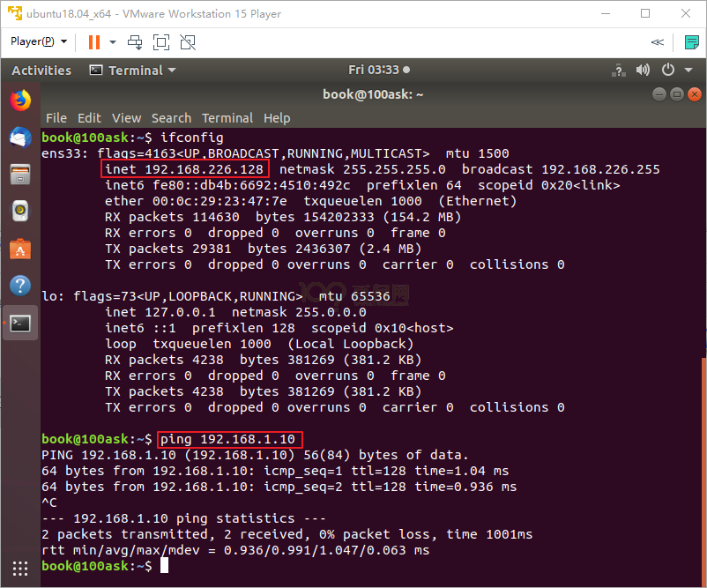Image resolution: width=707 pixels, height=588 pixels.
Task: Enter VMware full screen mode
Action: 161,42
